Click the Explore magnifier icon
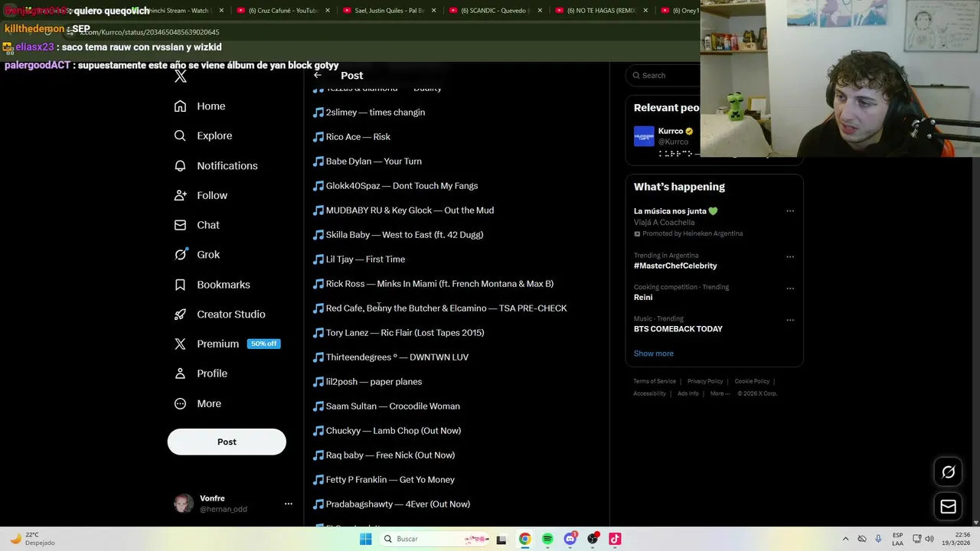This screenshot has height=551, width=980. tap(180, 136)
